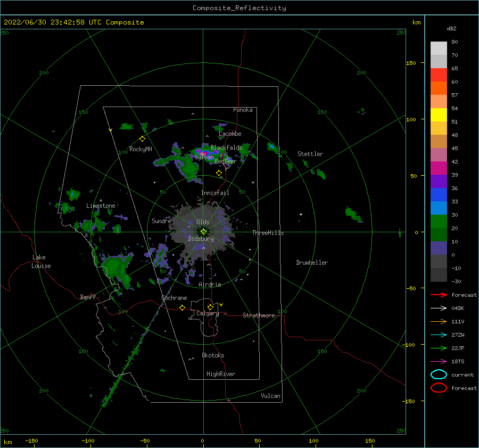Click the Sundre city label
The width and height of the screenshot is (479, 448).
click(x=161, y=221)
